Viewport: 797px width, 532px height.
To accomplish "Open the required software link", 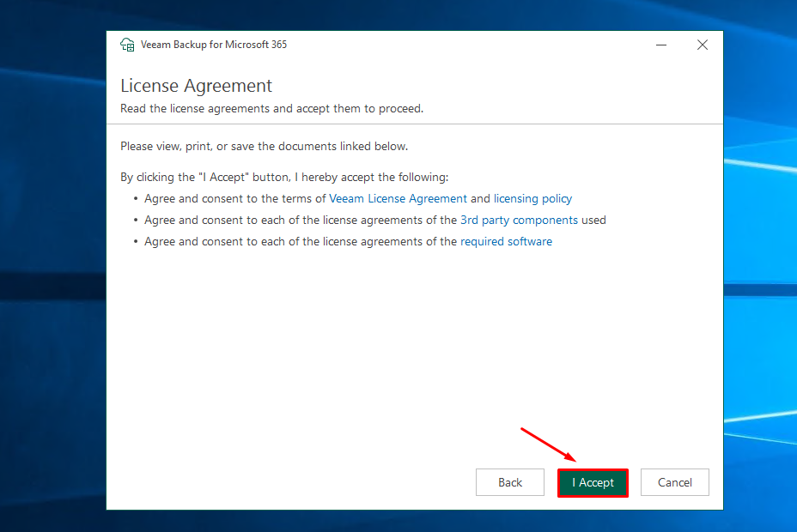I will pyautogui.click(x=506, y=242).
